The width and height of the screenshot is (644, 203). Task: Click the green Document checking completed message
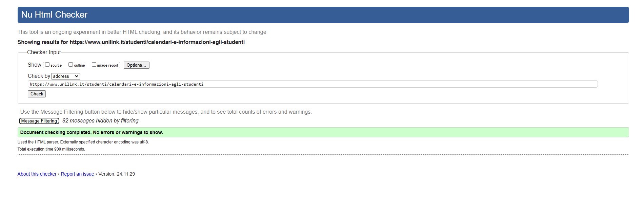point(323,132)
